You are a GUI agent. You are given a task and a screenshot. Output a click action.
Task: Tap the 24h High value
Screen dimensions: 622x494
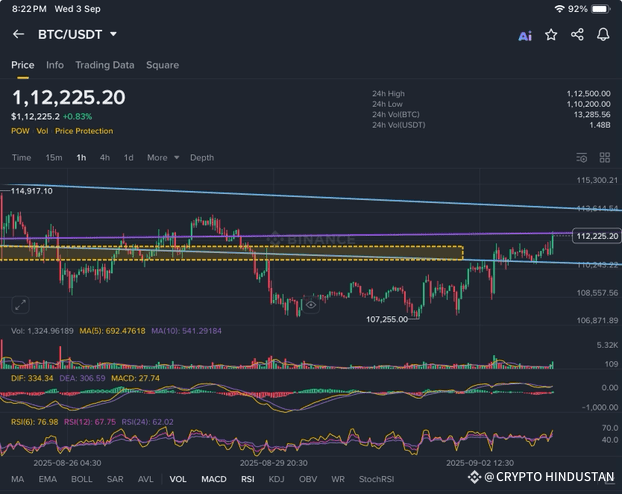click(588, 94)
